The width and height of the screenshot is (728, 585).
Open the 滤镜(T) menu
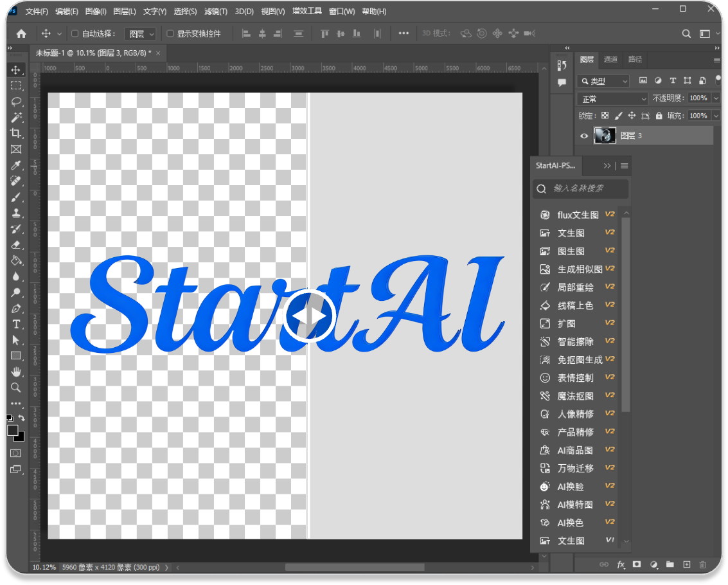(216, 12)
